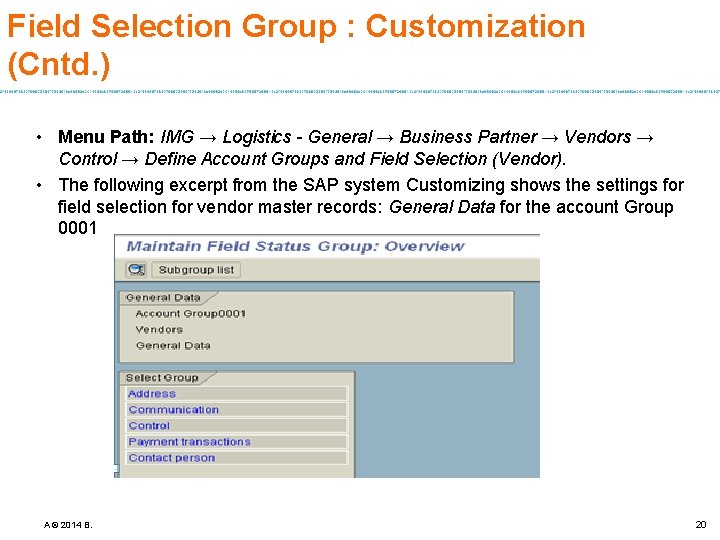Open the Communication field group
Image resolution: width=720 pixels, height=540 pixels.
[236, 410]
